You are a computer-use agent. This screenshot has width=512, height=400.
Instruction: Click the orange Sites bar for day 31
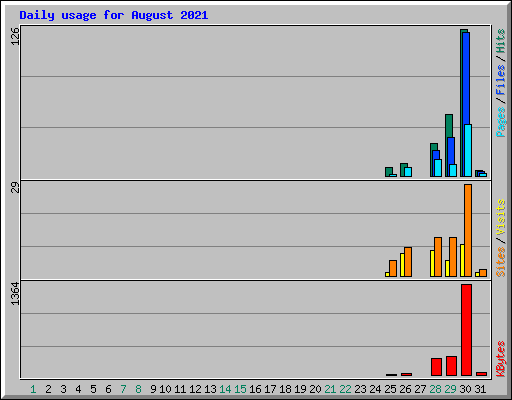(483, 273)
